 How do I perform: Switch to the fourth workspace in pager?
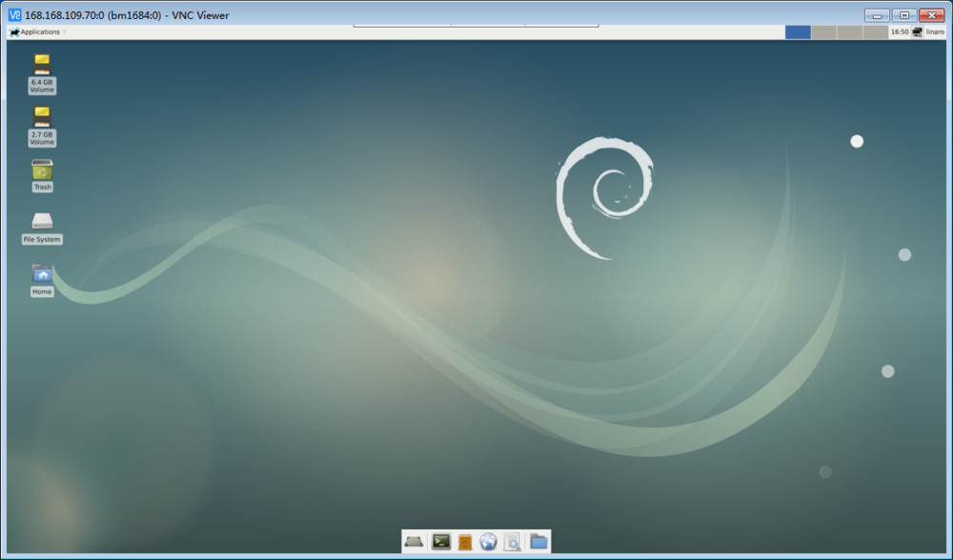[x=875, y=32]
